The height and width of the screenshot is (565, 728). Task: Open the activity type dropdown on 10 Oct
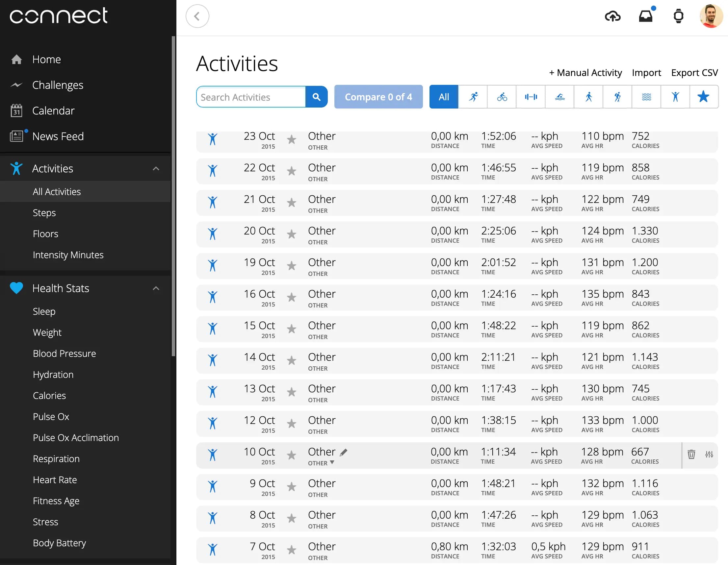(332, 463)
